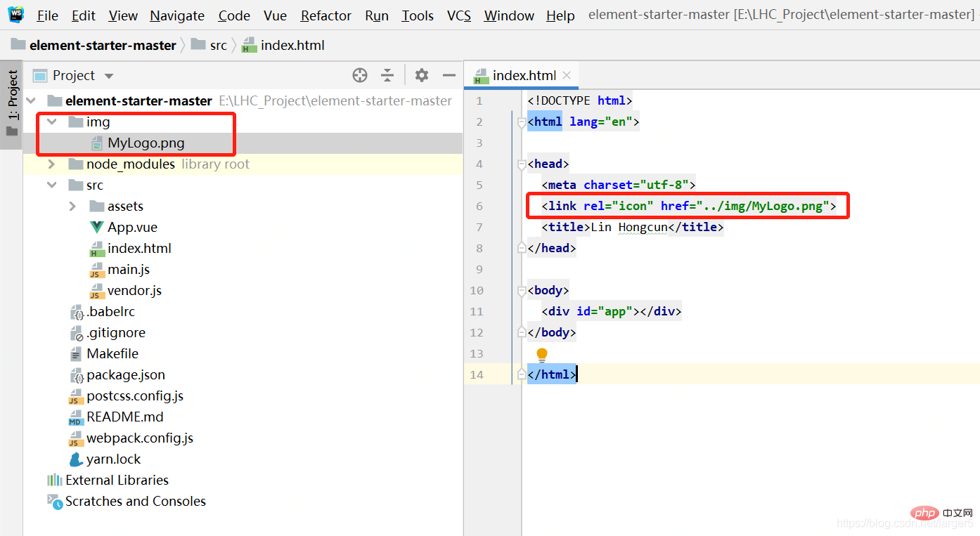This screenshot has width=980, height=536.
Task: Expand the assets folder
Action: [72, 206]
